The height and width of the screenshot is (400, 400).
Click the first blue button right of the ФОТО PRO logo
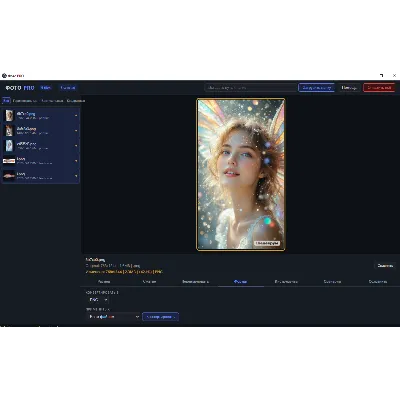coord(46,88)
